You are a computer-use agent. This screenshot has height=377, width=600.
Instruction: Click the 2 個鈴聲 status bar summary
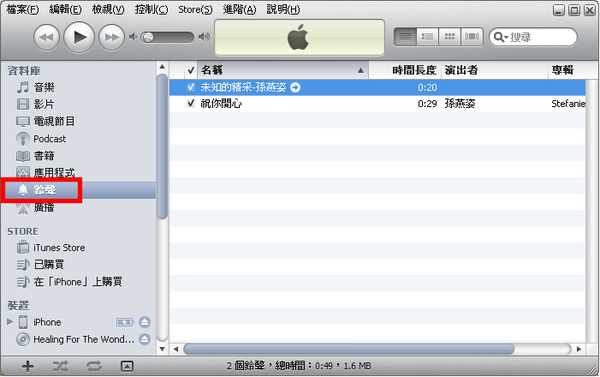point(298,366)
